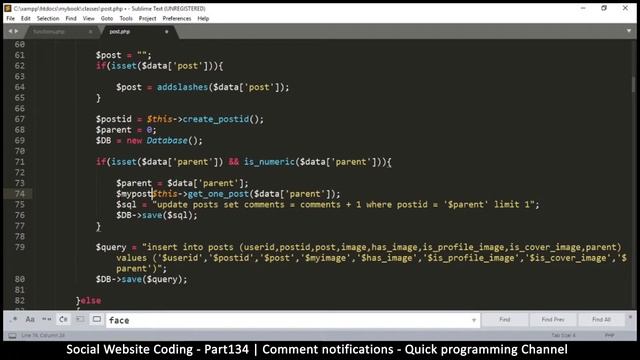Click '$mypost' on line 74

(134, 194)
